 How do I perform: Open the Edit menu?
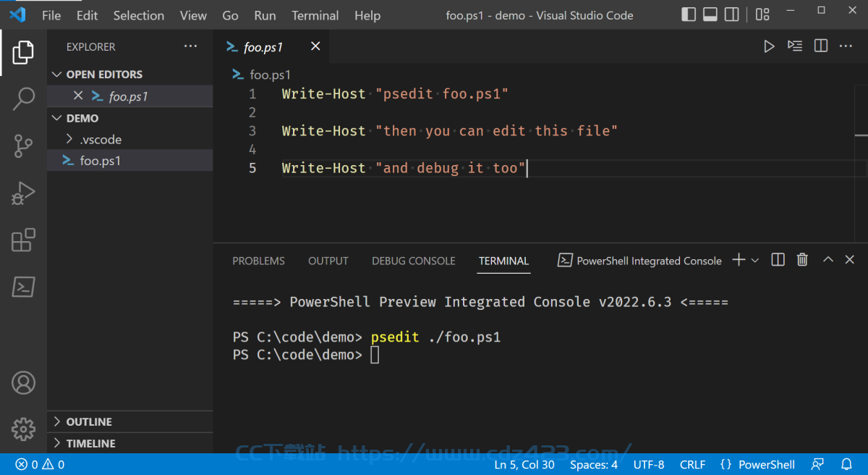87,15
